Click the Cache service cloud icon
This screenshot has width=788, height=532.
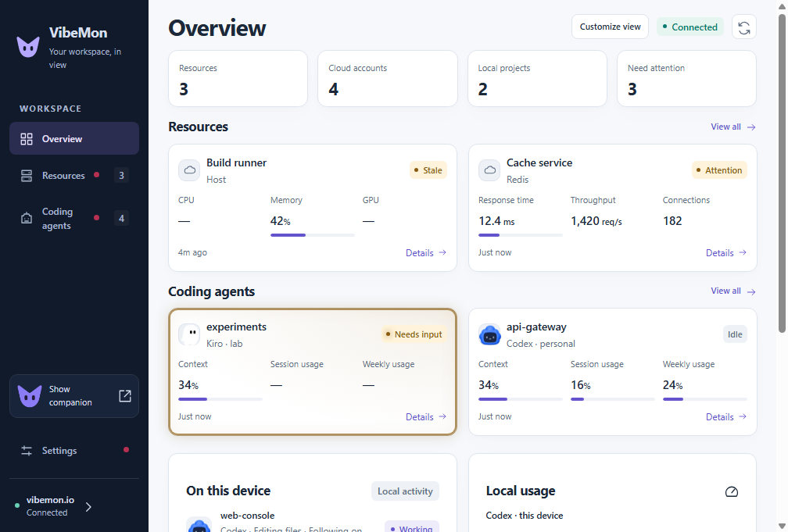(489, 170)
